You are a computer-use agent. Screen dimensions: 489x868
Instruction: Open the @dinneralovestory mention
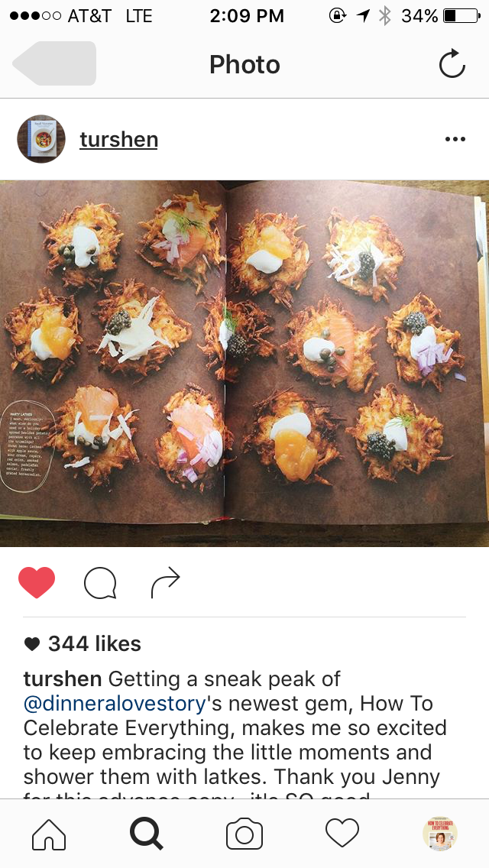(115, 704)
